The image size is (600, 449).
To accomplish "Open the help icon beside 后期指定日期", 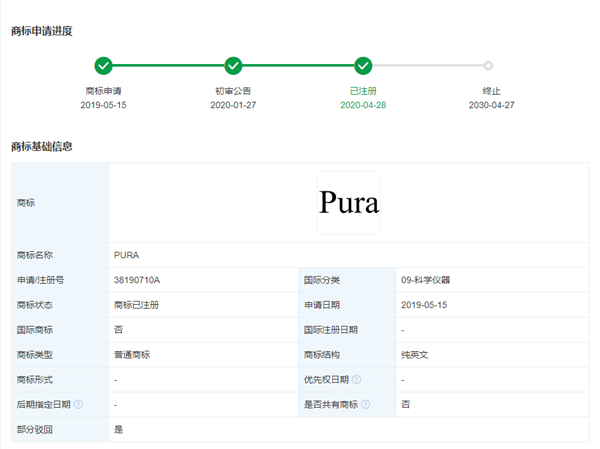I will pyautogui.click(x=78, y=405).
